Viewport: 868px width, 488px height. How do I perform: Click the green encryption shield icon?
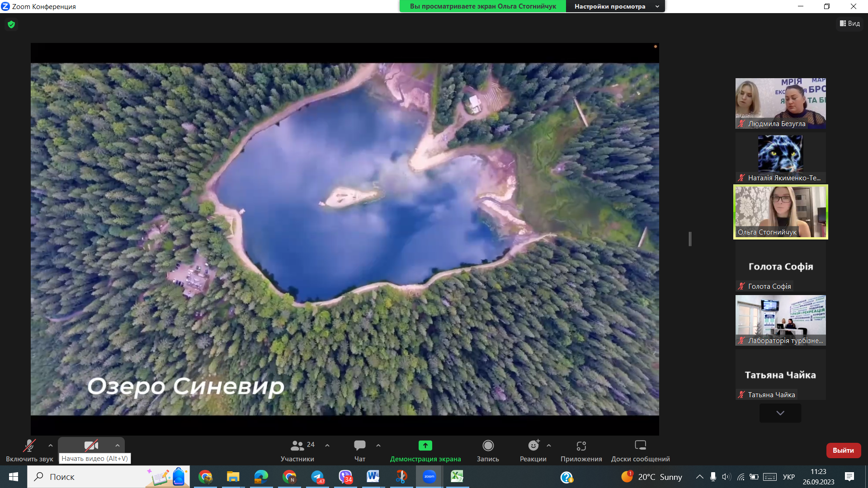pyautogui.click(x=11, y=24)
